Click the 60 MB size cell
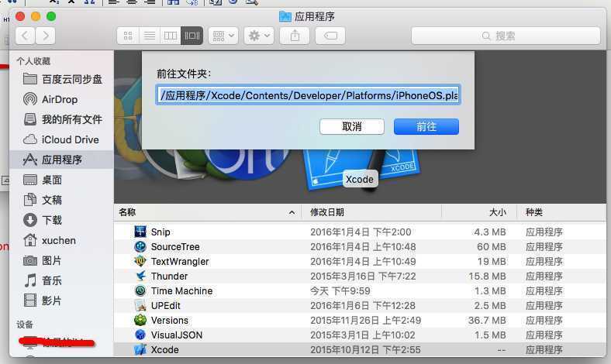The width and height of the screenshot is (611, 364). [x=492, y=247]
